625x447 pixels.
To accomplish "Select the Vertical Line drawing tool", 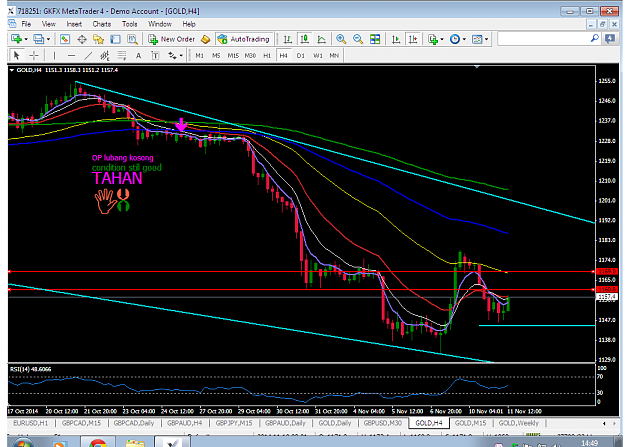I will click(x=54, y=55).
